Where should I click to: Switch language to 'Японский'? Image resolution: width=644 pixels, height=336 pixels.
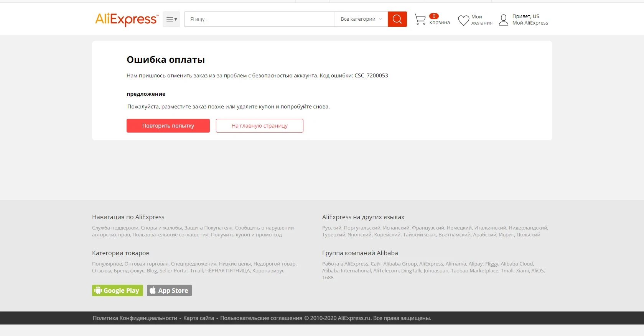pos(360,235)
